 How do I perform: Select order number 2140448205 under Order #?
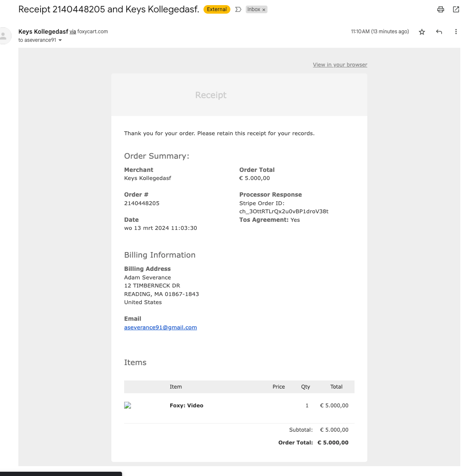142,203
